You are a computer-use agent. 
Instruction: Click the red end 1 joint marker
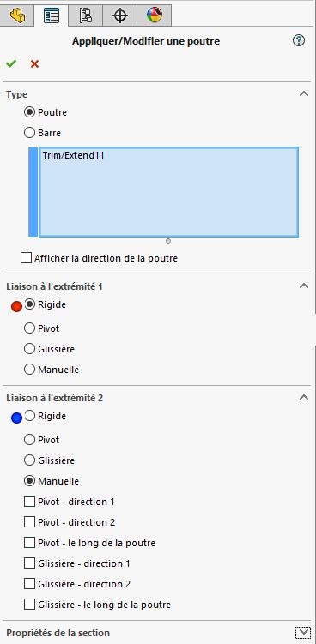click(16, 306)
